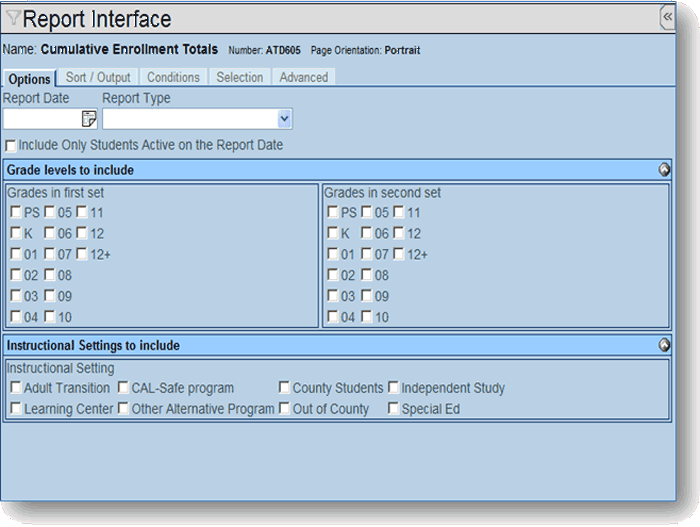
Task: Tick grade 02 in the second set
Action: 333,275
